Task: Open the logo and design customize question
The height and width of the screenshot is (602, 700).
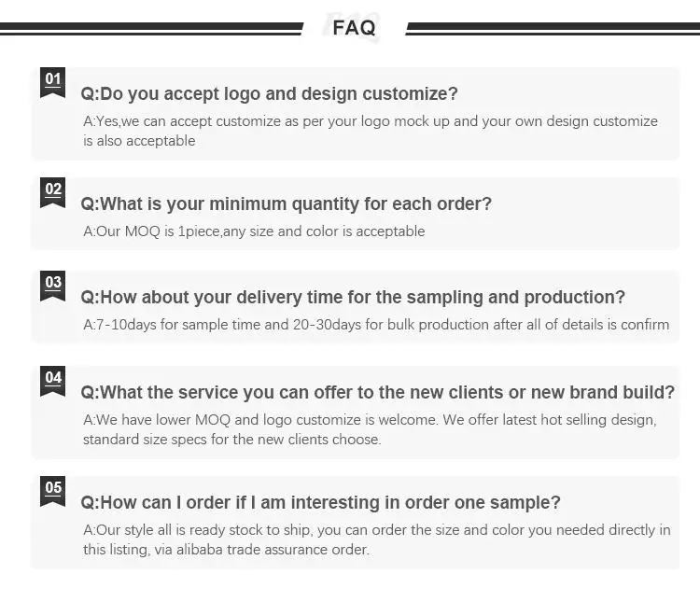Action: (x=270, y=94)
